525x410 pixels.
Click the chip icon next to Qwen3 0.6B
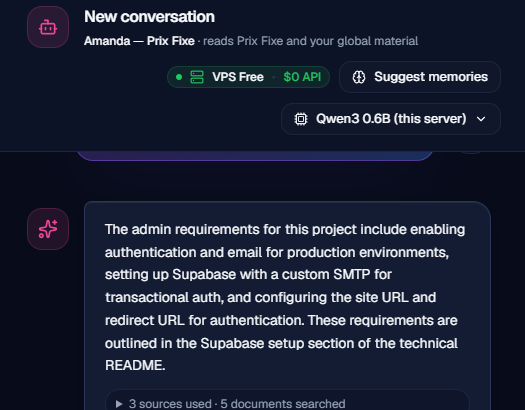pyautogui.click(x=301, y=119)
